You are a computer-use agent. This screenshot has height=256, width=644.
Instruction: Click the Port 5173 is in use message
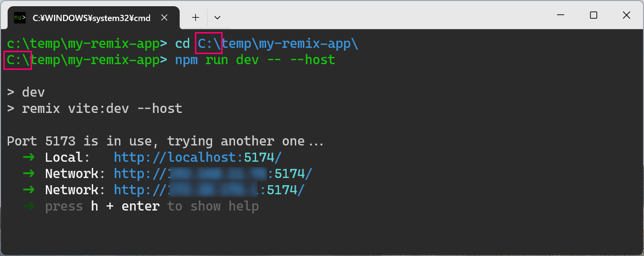165,141
